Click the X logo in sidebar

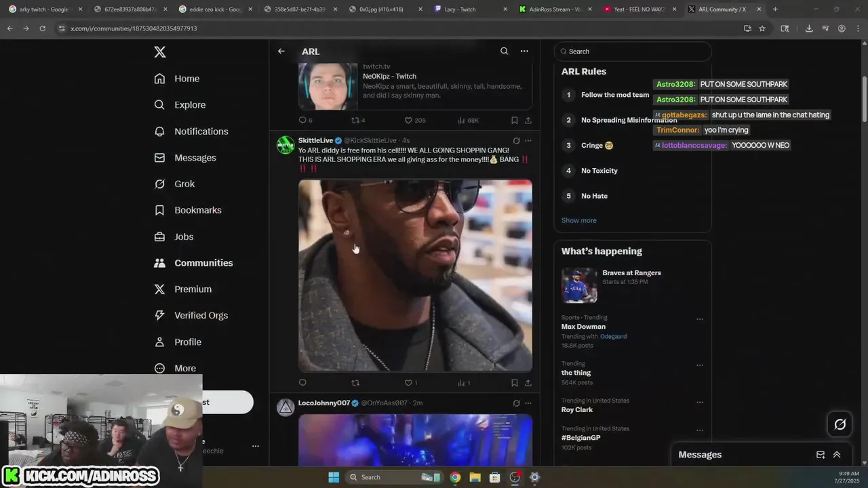coord(160,52)
